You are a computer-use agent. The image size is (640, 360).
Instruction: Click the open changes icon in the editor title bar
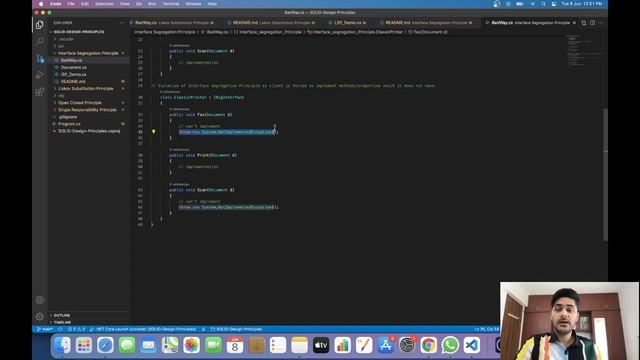click(x=584, y=23)
